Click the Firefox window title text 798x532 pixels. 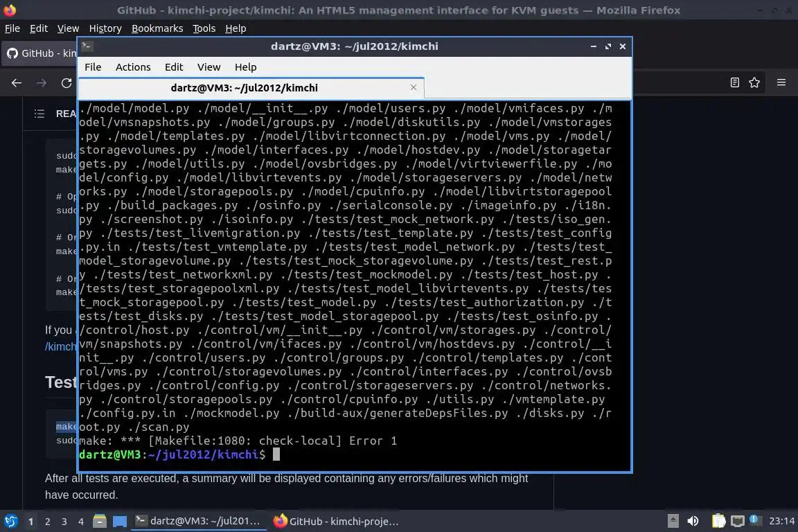point(398,10)
